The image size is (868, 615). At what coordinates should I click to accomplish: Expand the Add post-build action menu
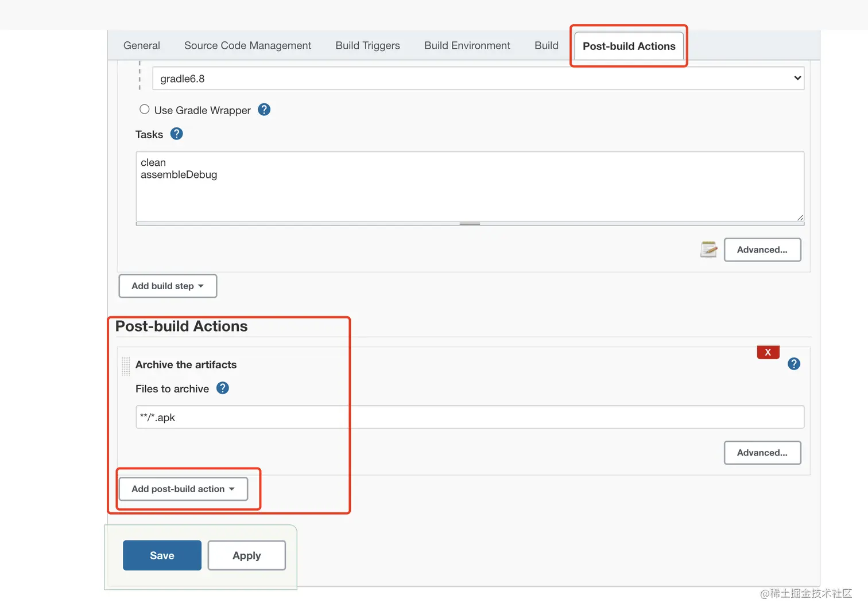coord(183,489)
